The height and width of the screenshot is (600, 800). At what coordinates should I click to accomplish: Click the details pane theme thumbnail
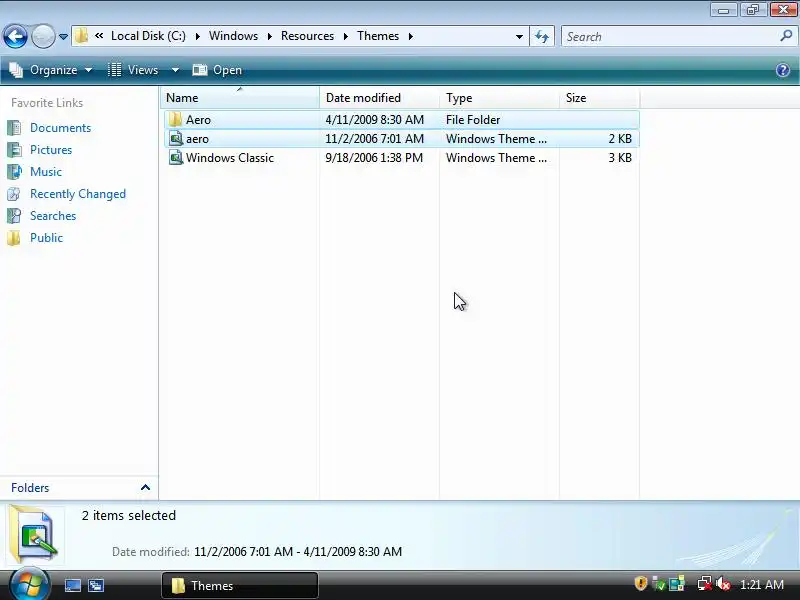(x=34, y=534)
